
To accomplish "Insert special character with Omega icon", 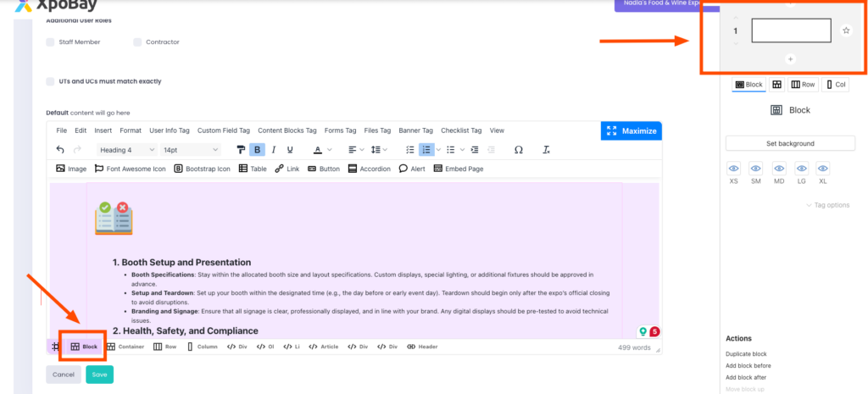I will 518,150.
